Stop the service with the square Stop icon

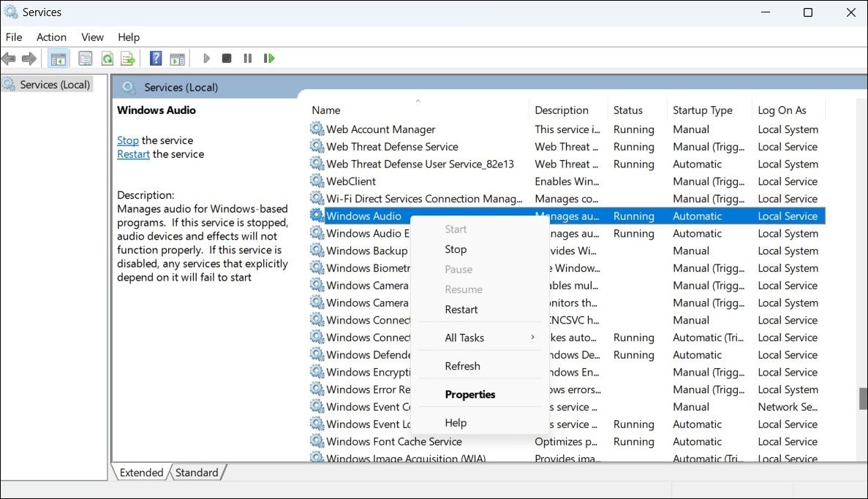point(226,58)
